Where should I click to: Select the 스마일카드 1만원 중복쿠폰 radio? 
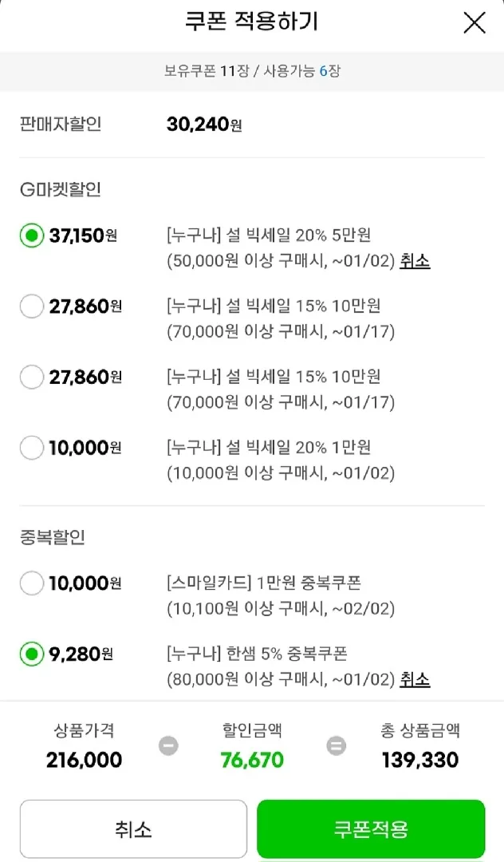click(x=32, y=583)
